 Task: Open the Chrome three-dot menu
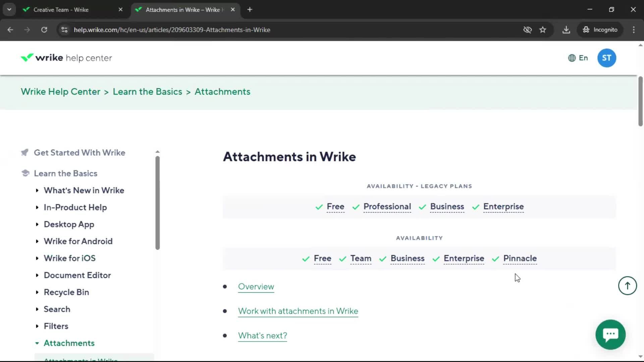pos(634,30)
